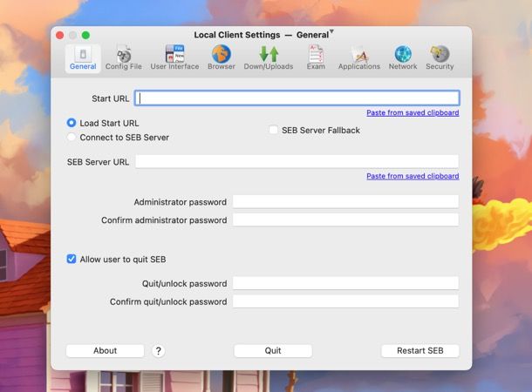Open the title bar dropdown arrow next to General
Screen dimensions: 532x392
(331, 32)
